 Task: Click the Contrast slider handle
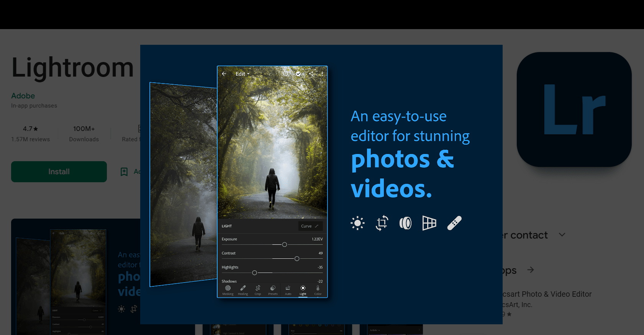pyautogui.click(x=297, y=259)
